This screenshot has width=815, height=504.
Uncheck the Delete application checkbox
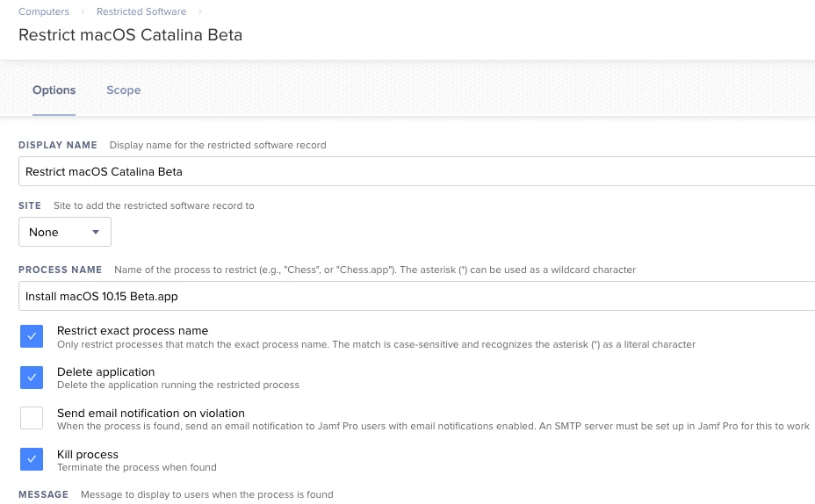tap(32, 378)
